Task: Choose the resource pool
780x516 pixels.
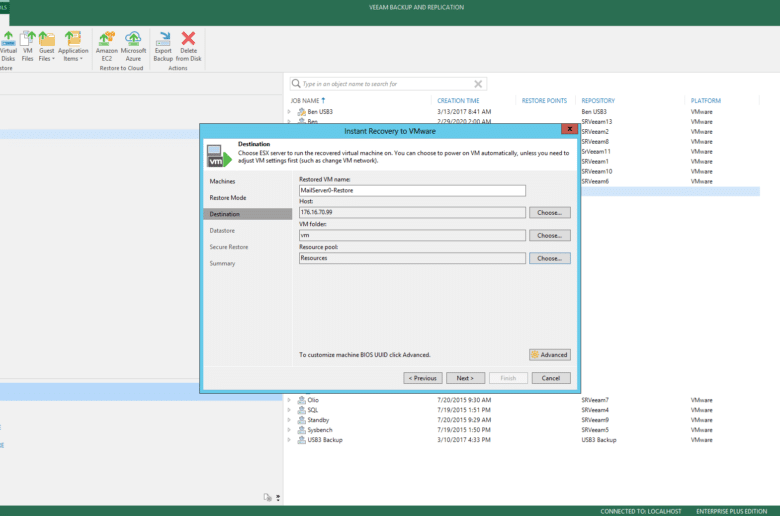Action: (550, 258)
